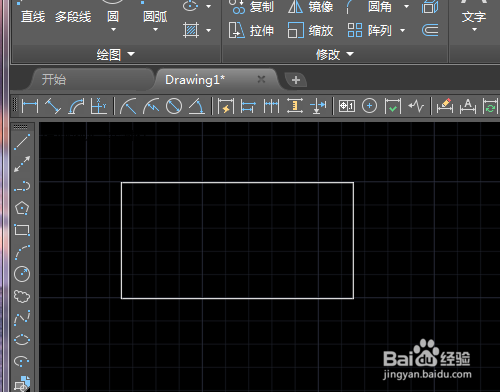Click the 拉伸 stretch command
This screenshot has width=500, height=392.
(x=252, y=31)
